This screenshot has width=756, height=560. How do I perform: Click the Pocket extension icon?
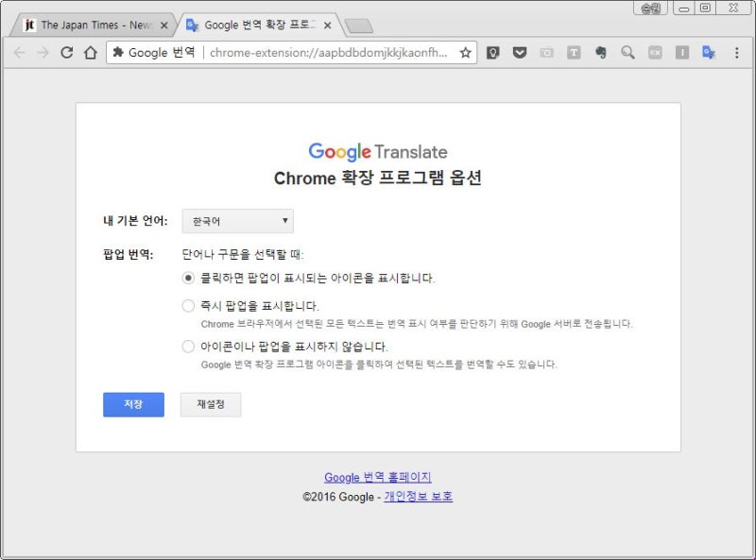point(520,53)
